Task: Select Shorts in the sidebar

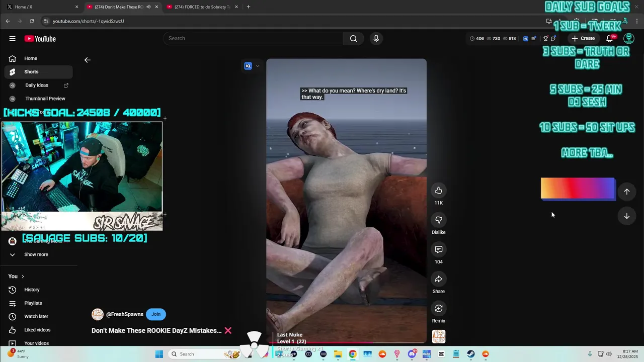Action: point(38,72)
